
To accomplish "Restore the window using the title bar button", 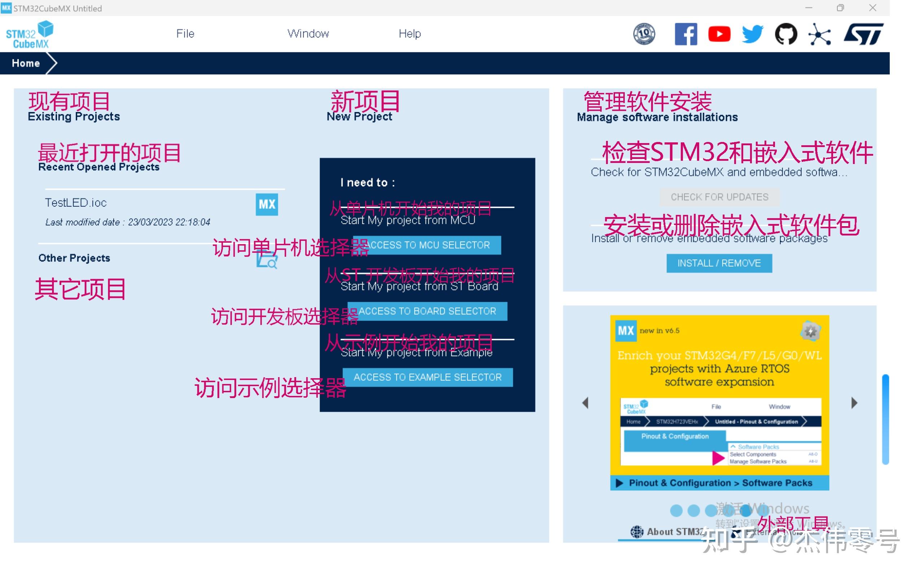I will point(840,8).
